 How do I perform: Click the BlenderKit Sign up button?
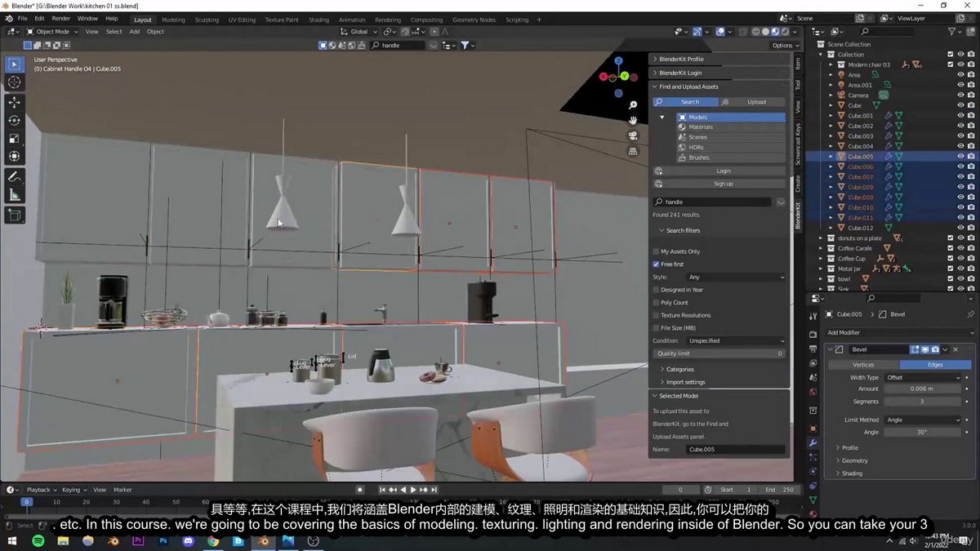pos(719,184)
